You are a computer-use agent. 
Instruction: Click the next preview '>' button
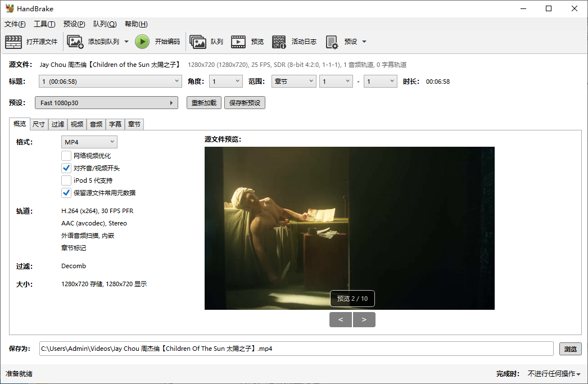point(364,319)
